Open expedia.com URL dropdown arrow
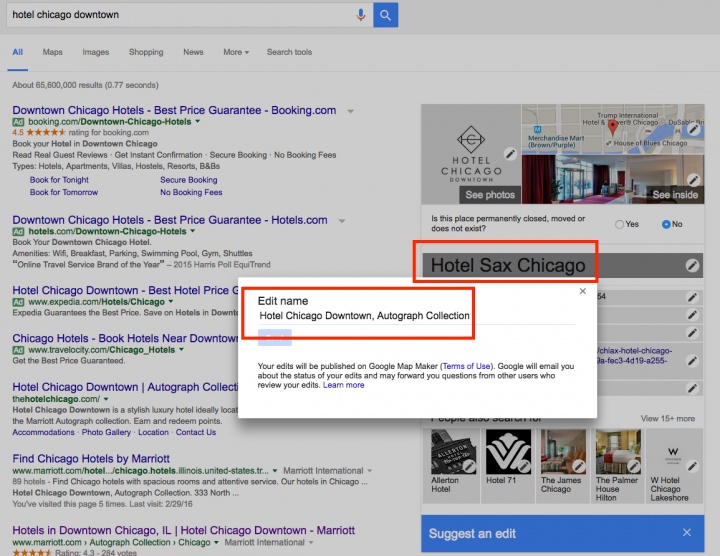 [171, 302]
